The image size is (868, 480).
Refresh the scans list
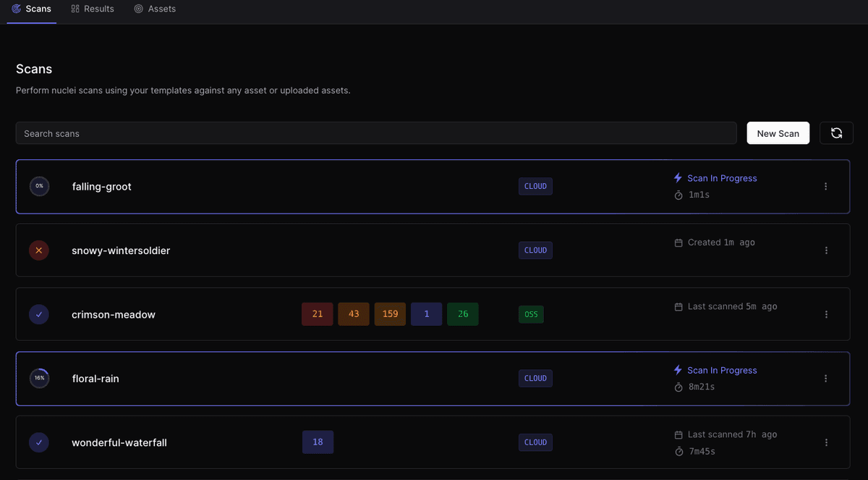(836, 133)
